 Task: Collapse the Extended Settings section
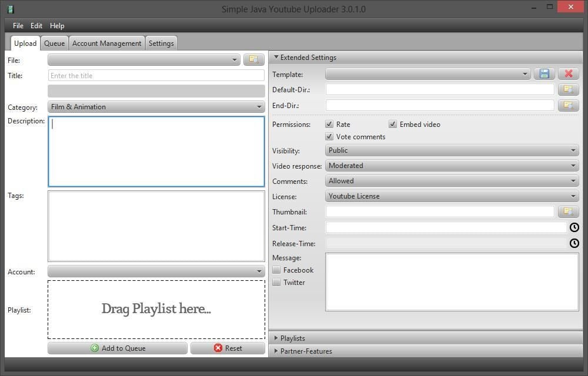276,57
